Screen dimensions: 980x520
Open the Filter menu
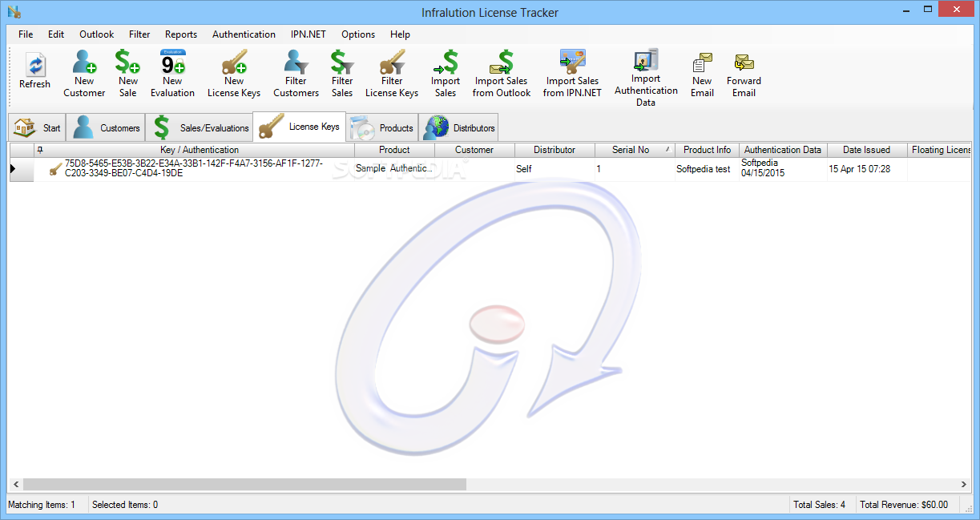pyautogui.click(x=139, y=34)
